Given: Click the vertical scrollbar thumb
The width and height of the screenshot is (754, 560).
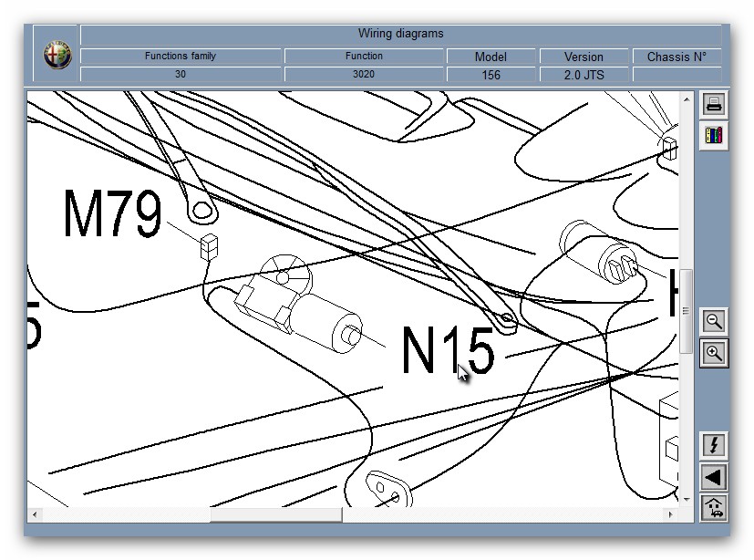Looking at the screenshot, I should (x=686, y=310).
